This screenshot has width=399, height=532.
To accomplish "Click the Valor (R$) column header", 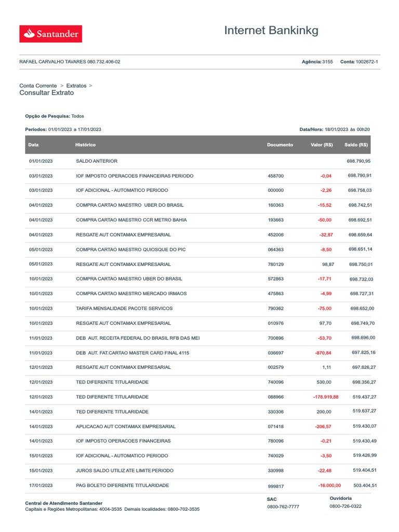I will pyautogui.click(x=322, y=145).
